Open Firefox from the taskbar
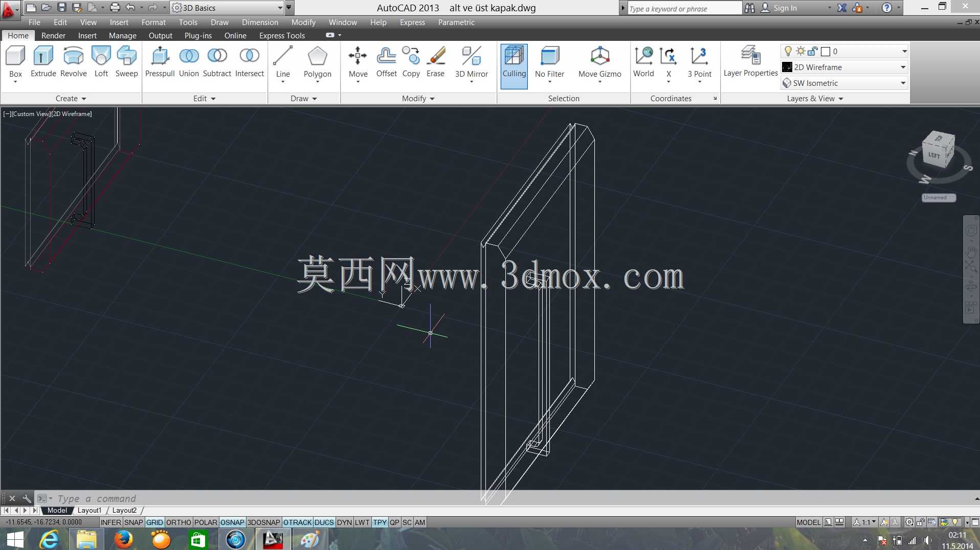Screen dimensions: 980x550 click(123, 539)
